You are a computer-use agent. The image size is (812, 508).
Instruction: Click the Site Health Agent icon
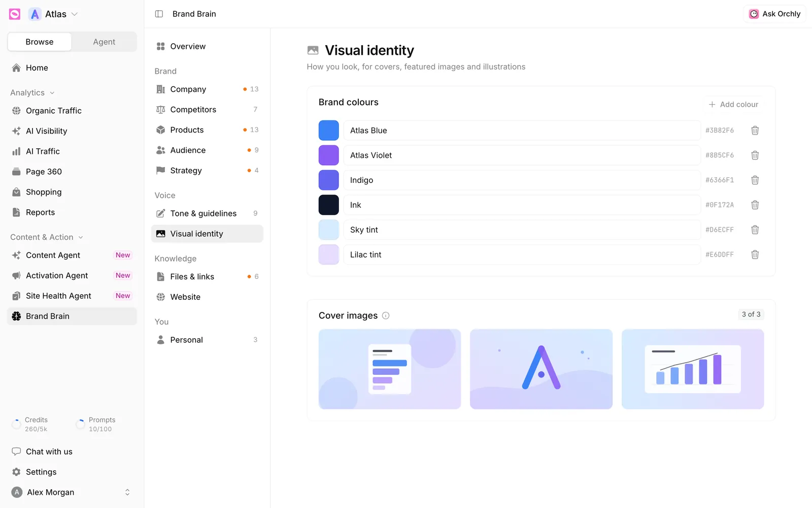(16, 296)
